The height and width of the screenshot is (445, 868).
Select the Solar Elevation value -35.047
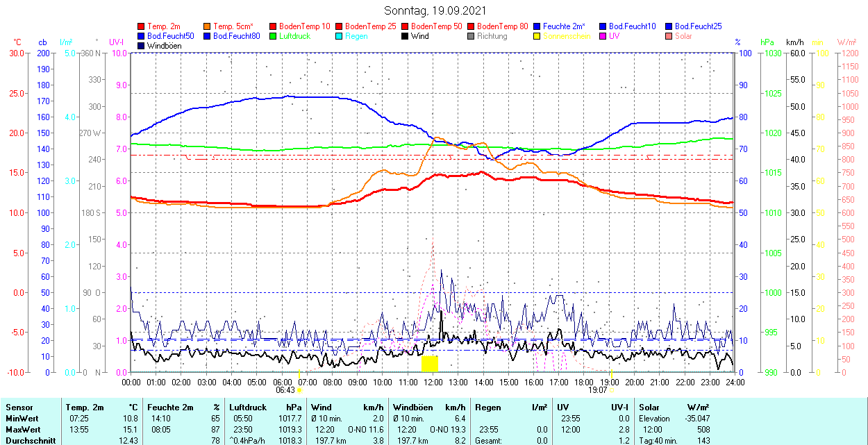[x=696, y=419]
